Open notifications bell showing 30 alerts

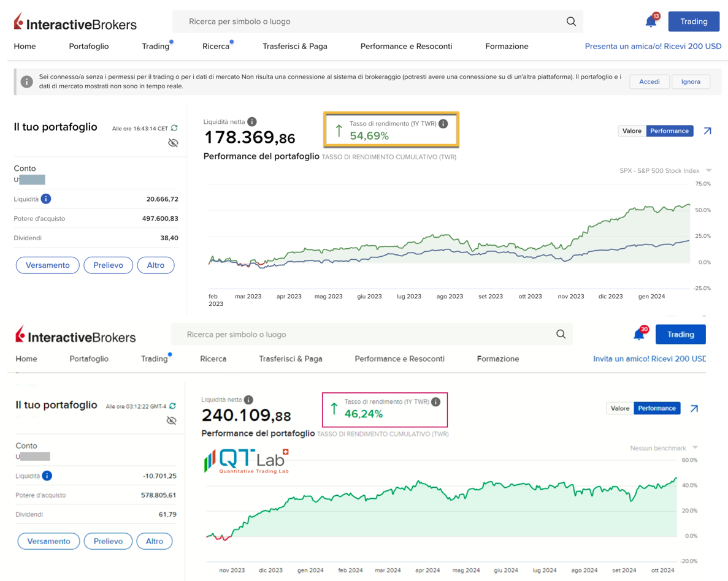click(x=638, y=335)
